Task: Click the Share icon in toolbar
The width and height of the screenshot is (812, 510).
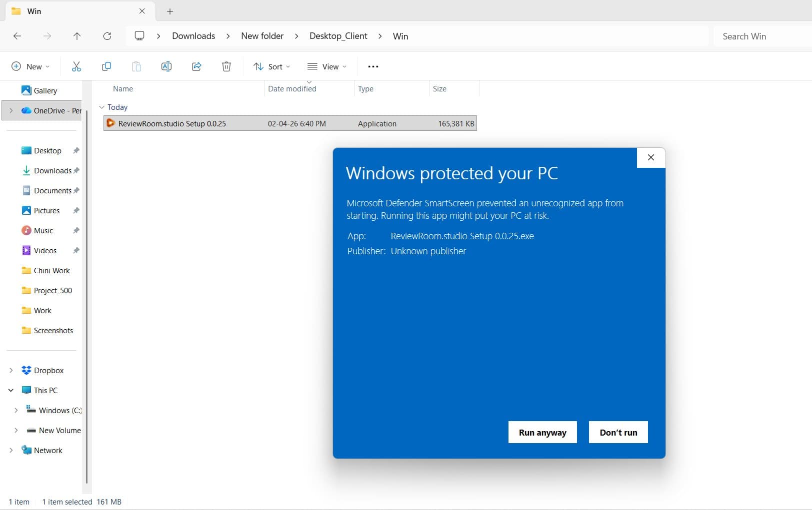Action: pyautogui.click(x=196, y=66)
